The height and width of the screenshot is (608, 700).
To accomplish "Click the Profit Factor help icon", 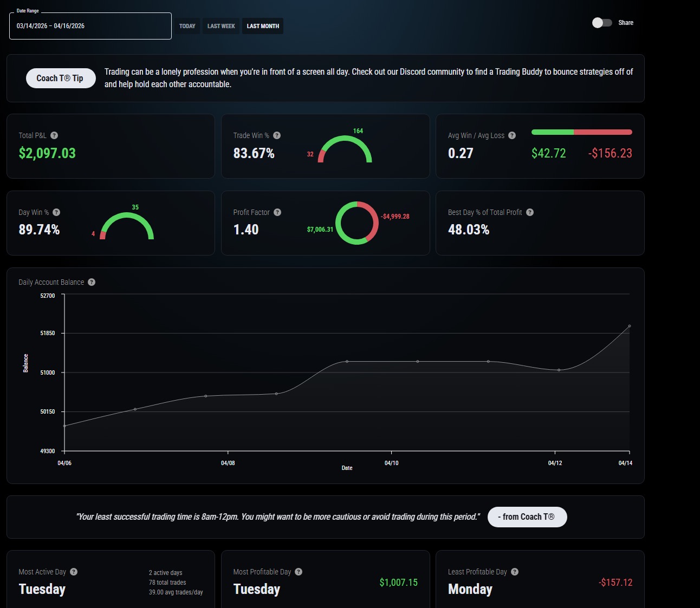I will [x=277, y=212].
